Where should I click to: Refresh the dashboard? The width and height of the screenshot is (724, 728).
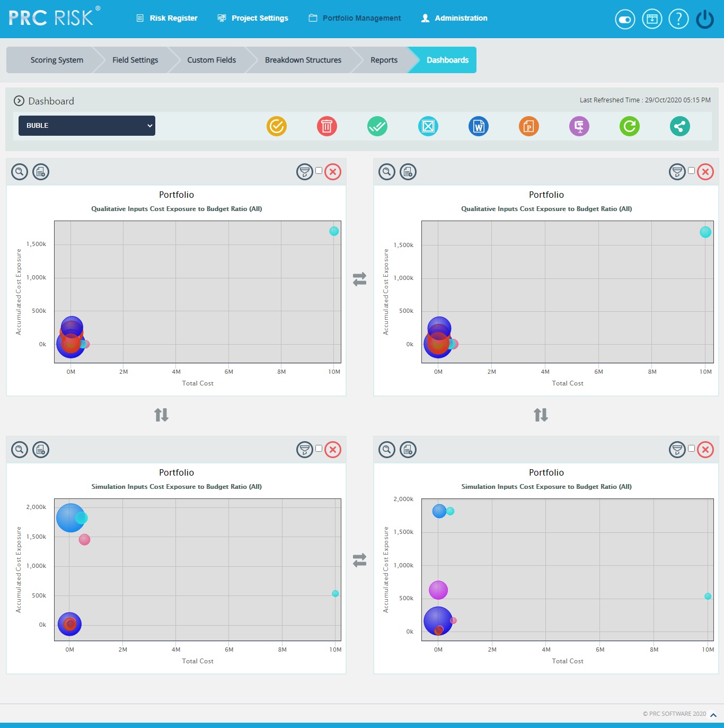(629, 126)
